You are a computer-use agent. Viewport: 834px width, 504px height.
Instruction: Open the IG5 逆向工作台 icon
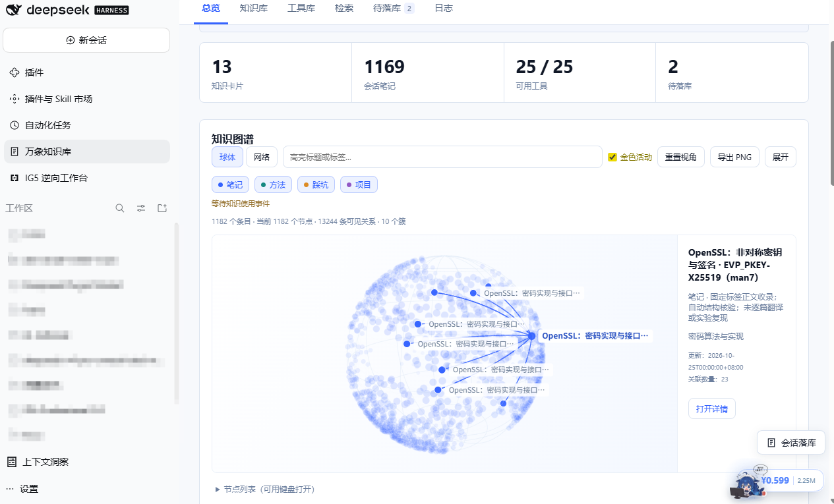click(15, 178)
